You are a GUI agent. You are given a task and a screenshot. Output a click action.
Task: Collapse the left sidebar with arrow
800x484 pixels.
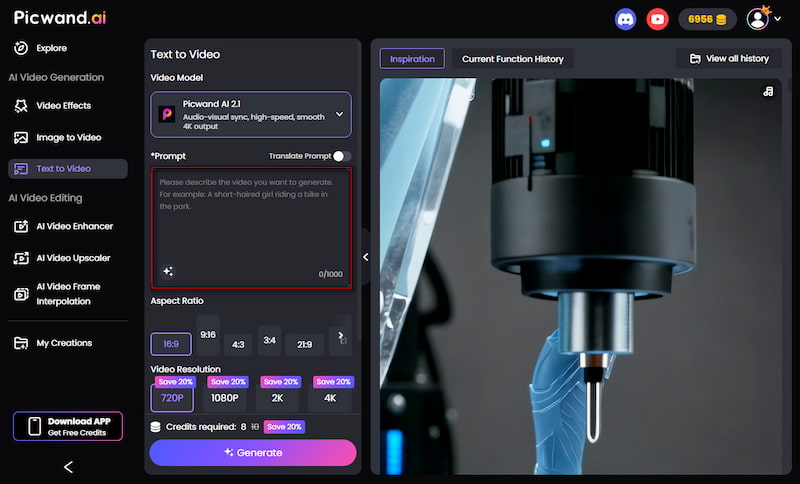(x=68, y=466)
